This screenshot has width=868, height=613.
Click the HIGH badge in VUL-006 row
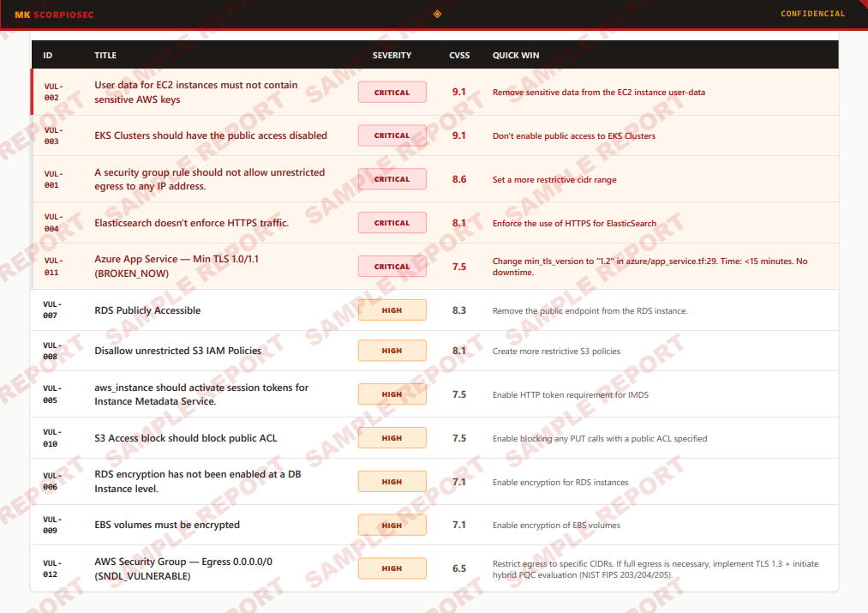(x=392, y=482)
